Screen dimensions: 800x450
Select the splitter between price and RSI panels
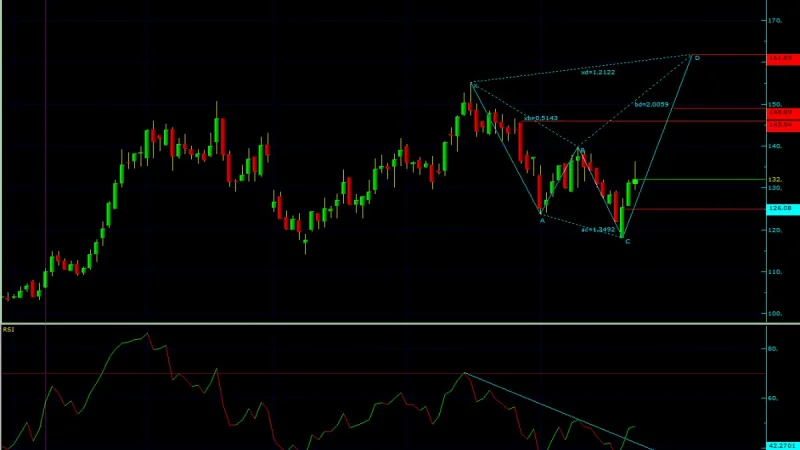pos(400,323)
